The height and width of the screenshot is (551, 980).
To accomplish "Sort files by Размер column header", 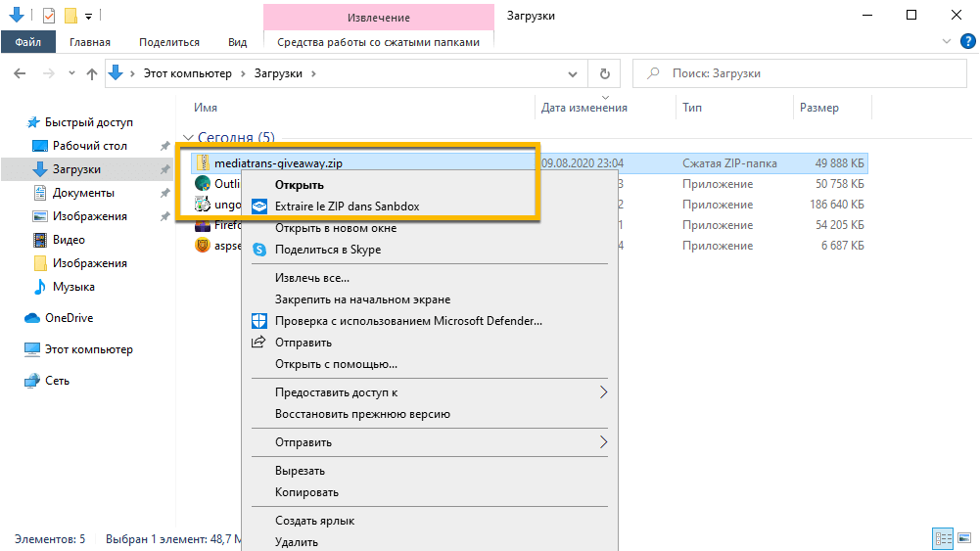I will (818, 108).
